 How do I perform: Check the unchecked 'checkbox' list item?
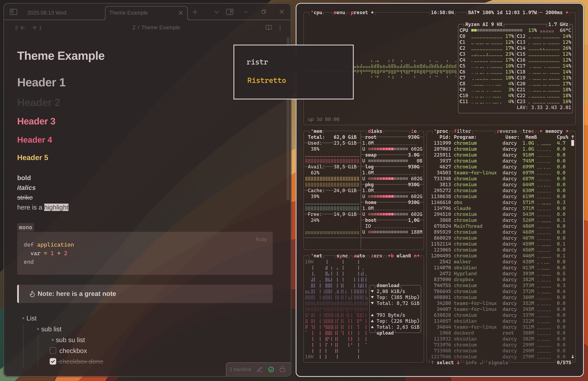tap(53, 350)
